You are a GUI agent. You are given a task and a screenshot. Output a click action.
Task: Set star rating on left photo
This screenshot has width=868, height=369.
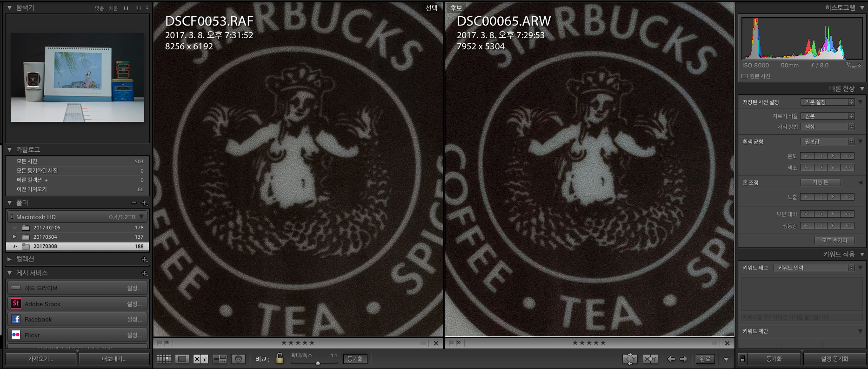point(298,342)
